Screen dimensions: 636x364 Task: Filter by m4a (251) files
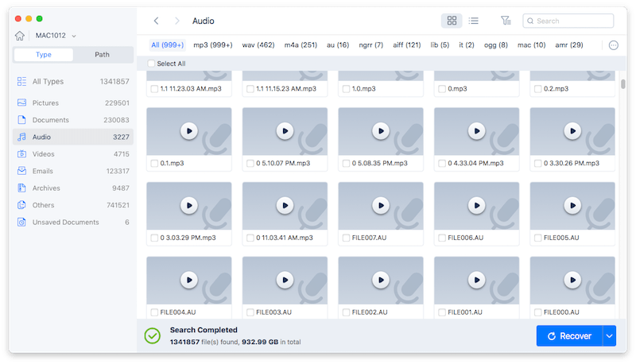(x=301, y=45)
